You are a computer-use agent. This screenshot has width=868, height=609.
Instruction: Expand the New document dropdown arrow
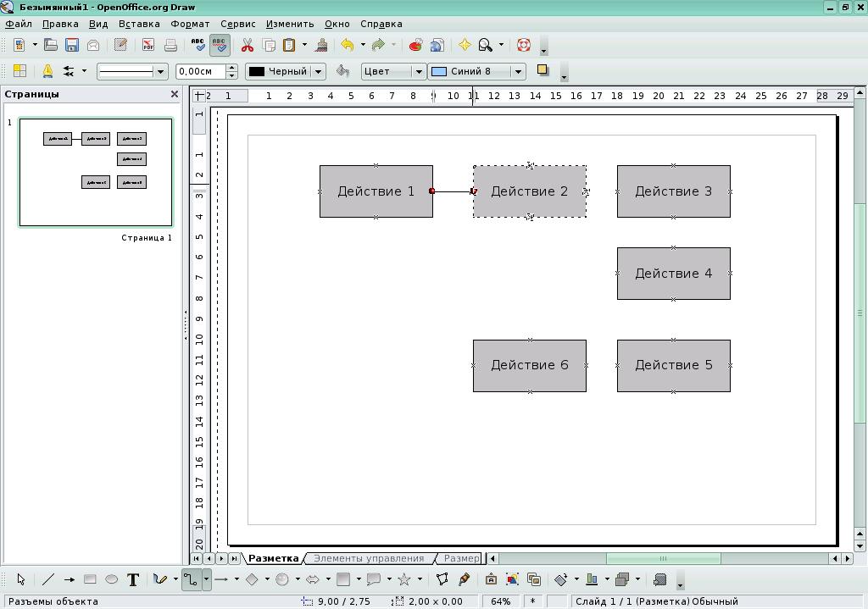point(34,45)
